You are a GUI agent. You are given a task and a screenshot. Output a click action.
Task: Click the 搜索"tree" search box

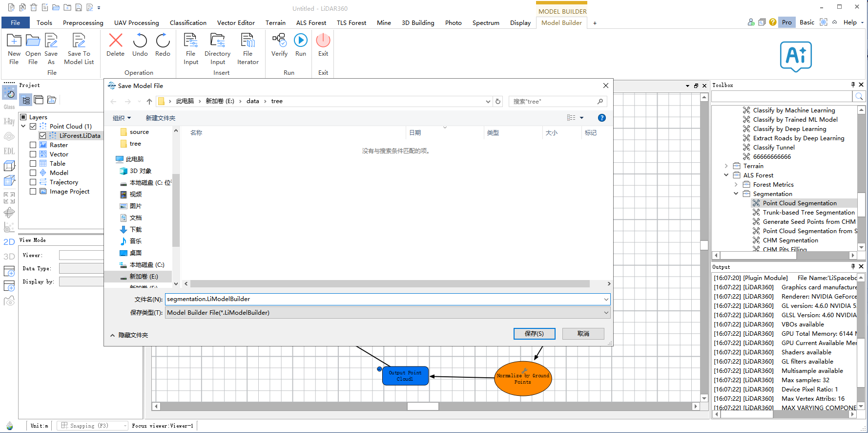tap(558, 102)
